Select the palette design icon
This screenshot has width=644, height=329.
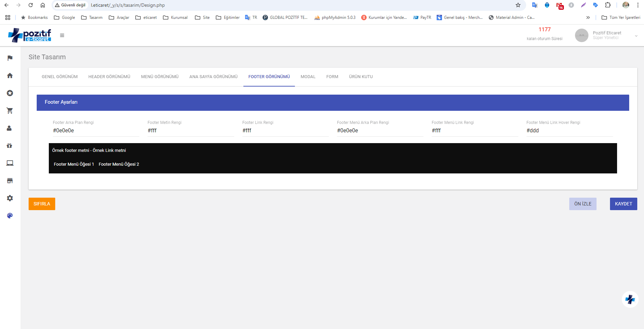(x=10, y=216)
